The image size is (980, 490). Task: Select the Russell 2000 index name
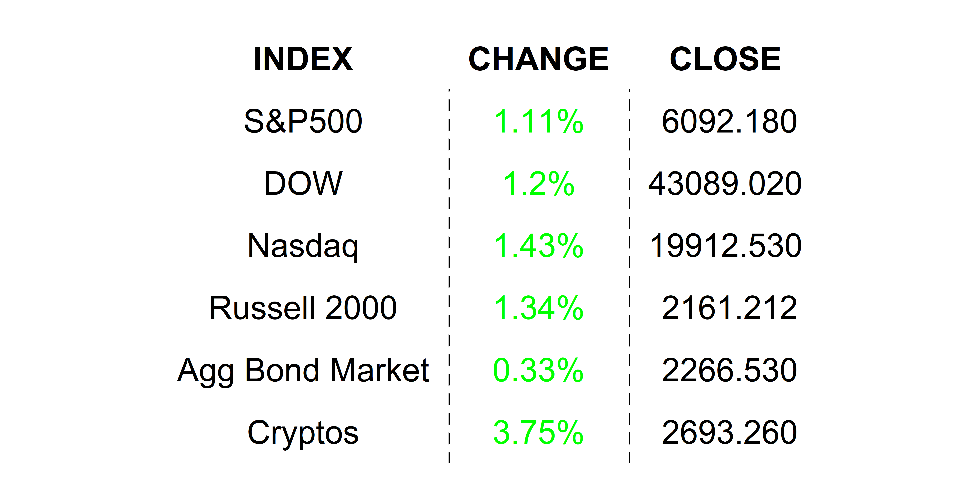303,308
